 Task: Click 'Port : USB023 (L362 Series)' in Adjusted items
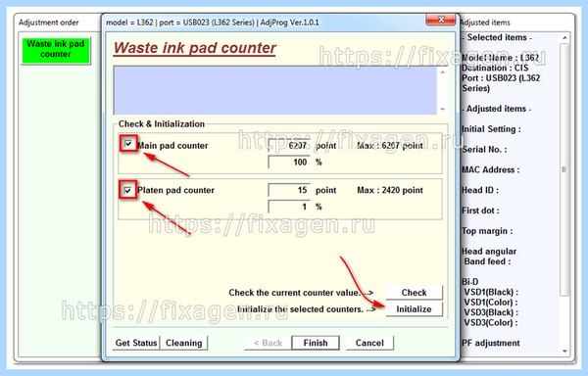point(501,83)
